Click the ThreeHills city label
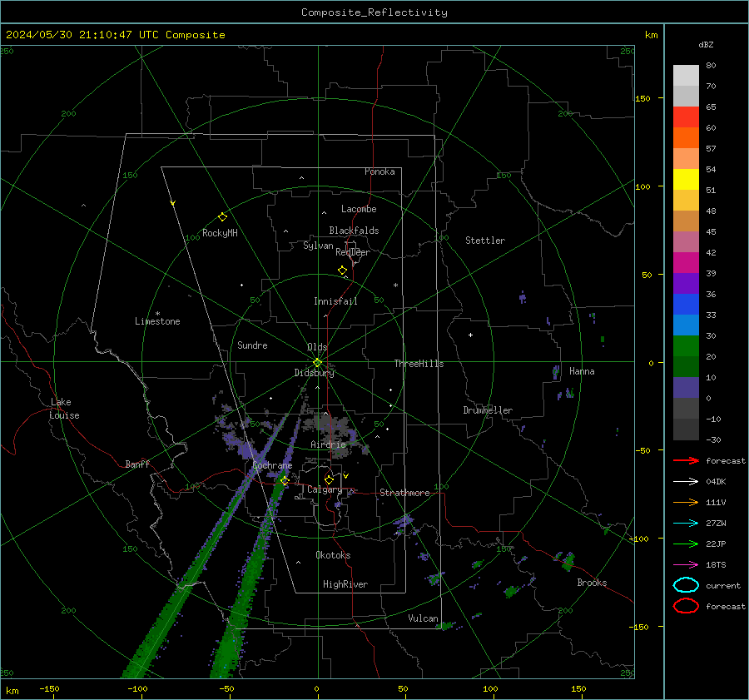Screen dimensions: 749x700 [419, 364]
